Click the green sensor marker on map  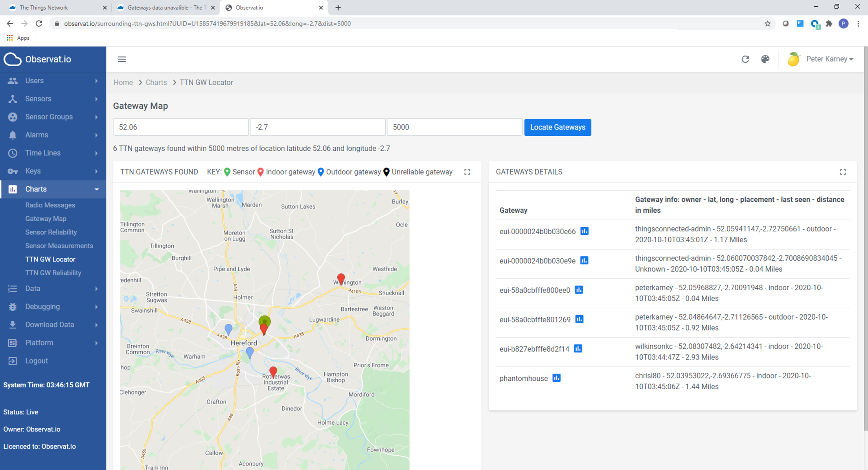tap(264, 320)
